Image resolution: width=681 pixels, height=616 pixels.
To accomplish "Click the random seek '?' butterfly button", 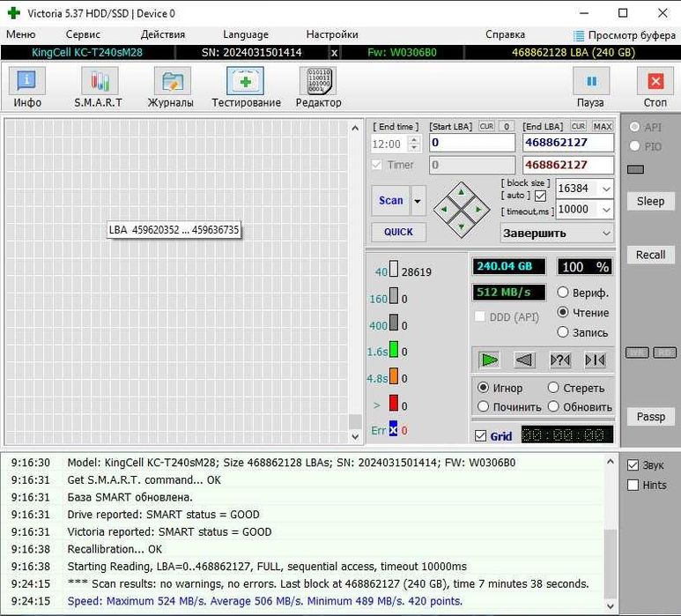I will (559, 360).
